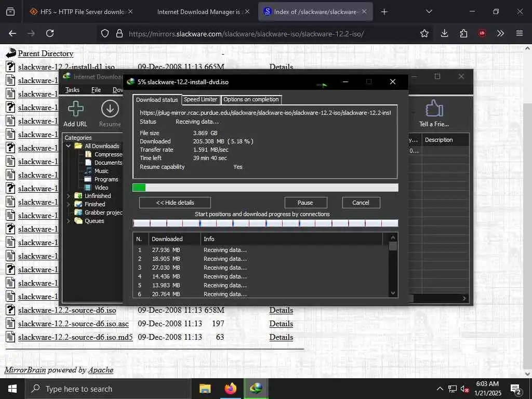Select All Downloads folder in Categories
Image resolution: width=532 pixels, height=399 pixels.
[102, 146]
